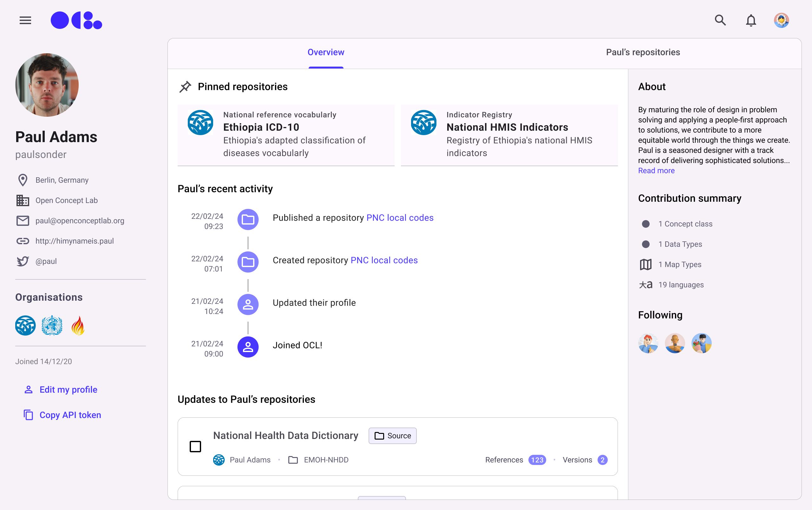Click the WHO organisation logo
812x510 pixels.
52,326
